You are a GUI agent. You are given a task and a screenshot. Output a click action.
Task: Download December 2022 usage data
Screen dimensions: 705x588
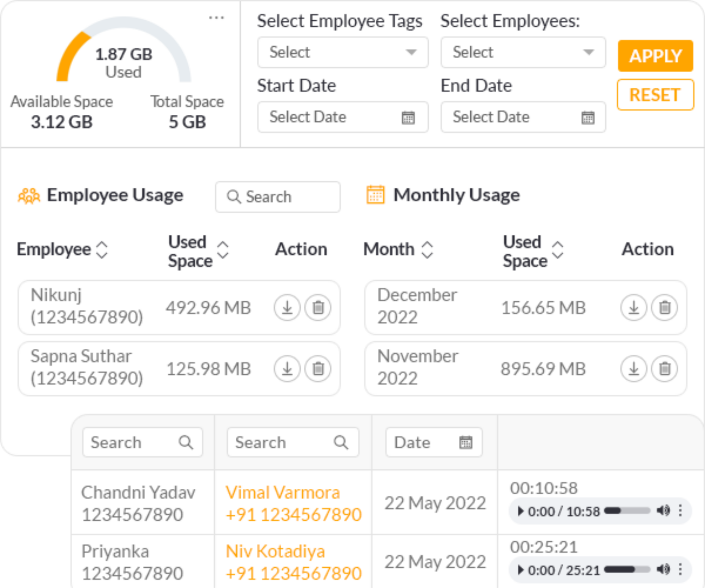pyautogui.click(x=634, y=307)
